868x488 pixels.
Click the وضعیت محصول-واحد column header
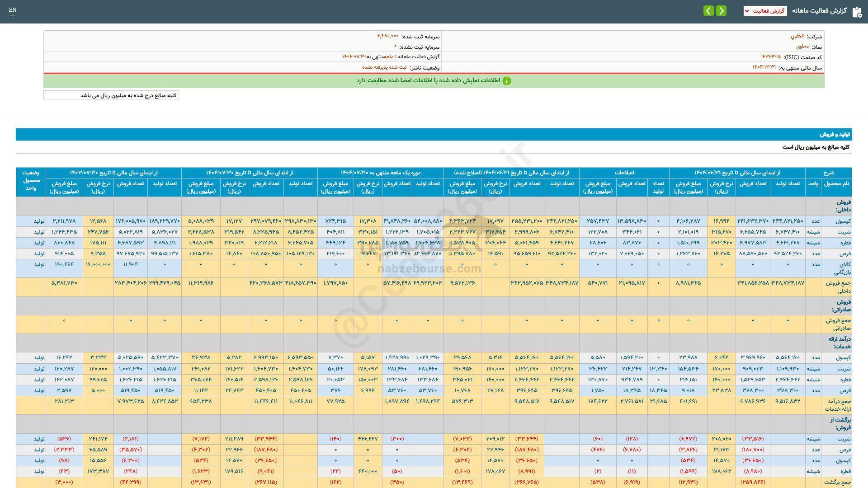pos(31,182)
